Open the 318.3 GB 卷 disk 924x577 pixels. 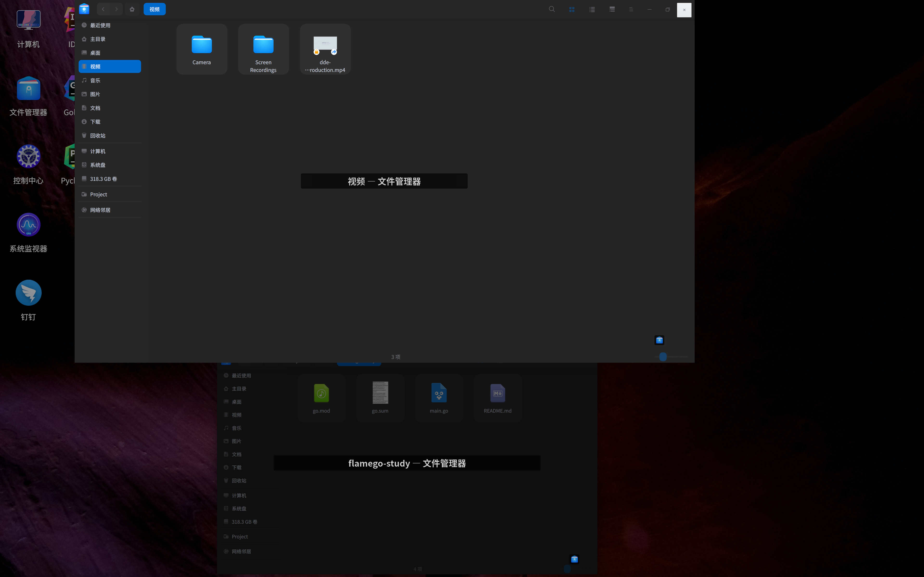[103, 179]
